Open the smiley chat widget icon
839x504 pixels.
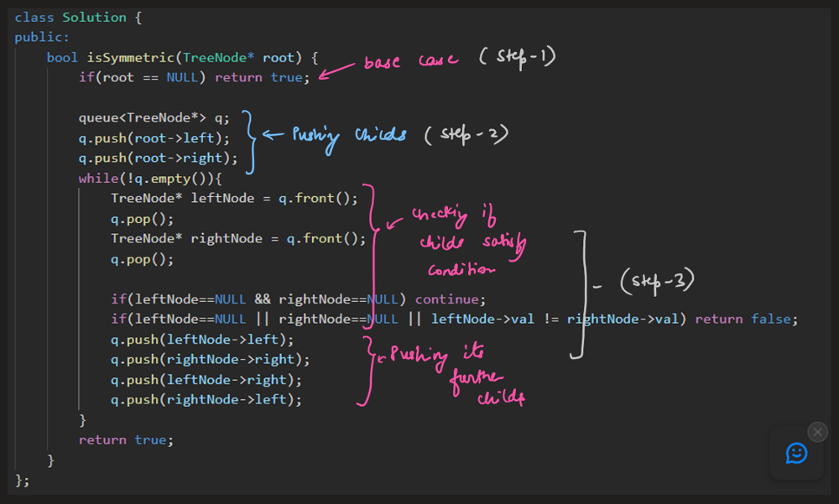tap(795, 453)
